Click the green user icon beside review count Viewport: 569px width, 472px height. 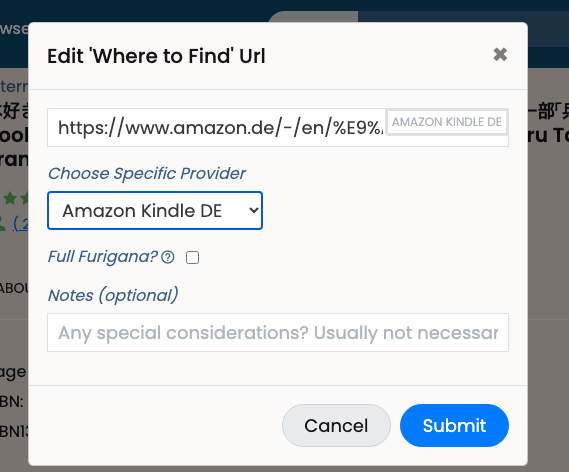coord(3,224)
